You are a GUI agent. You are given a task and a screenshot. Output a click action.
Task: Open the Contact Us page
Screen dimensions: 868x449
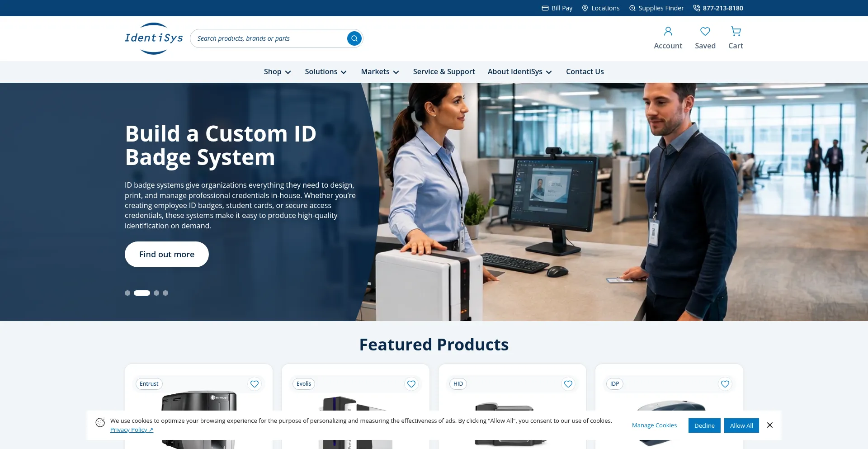[585, 71]
